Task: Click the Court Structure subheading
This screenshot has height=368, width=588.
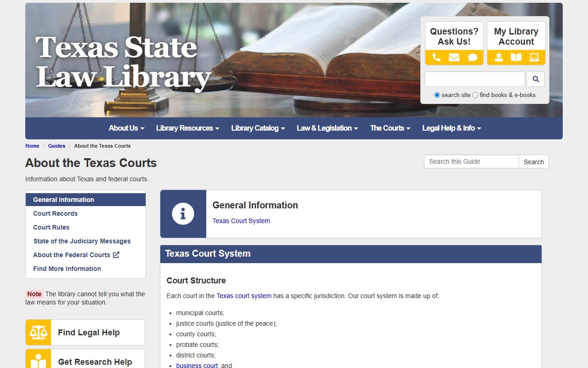Action: pyautogui.click(x=196, y=281)
